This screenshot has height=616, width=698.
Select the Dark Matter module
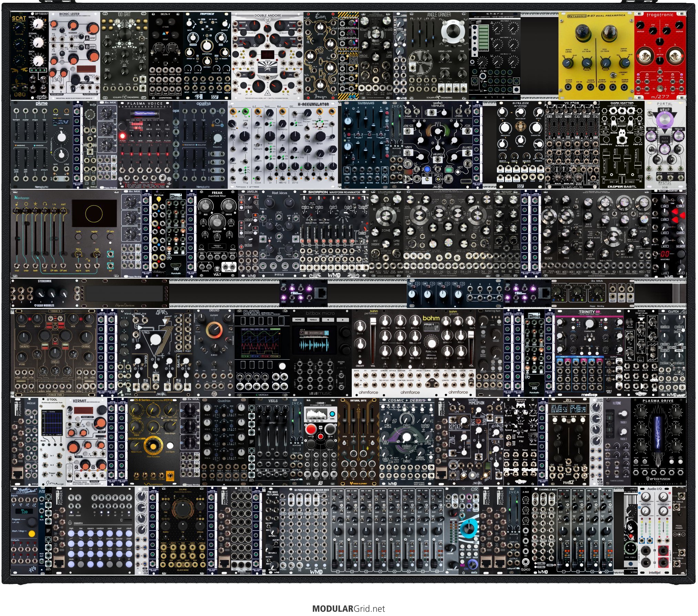(622, 145)
